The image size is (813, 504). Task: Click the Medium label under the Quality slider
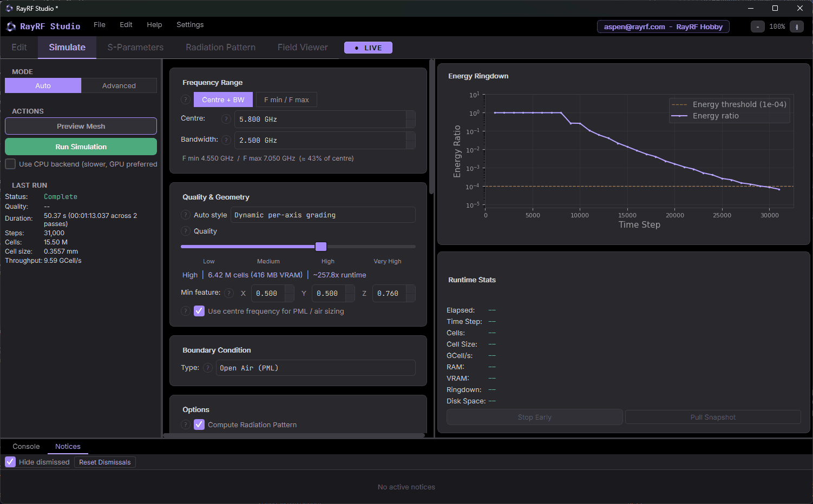point(268,261)
